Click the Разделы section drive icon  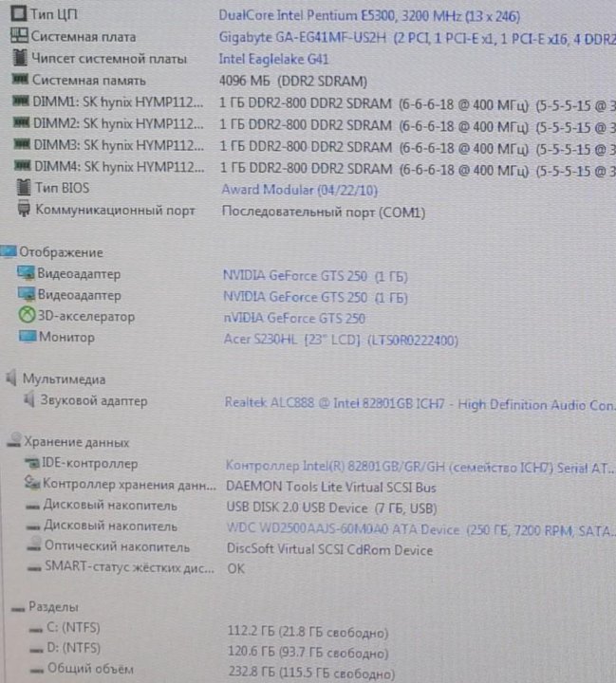[18, 609]
